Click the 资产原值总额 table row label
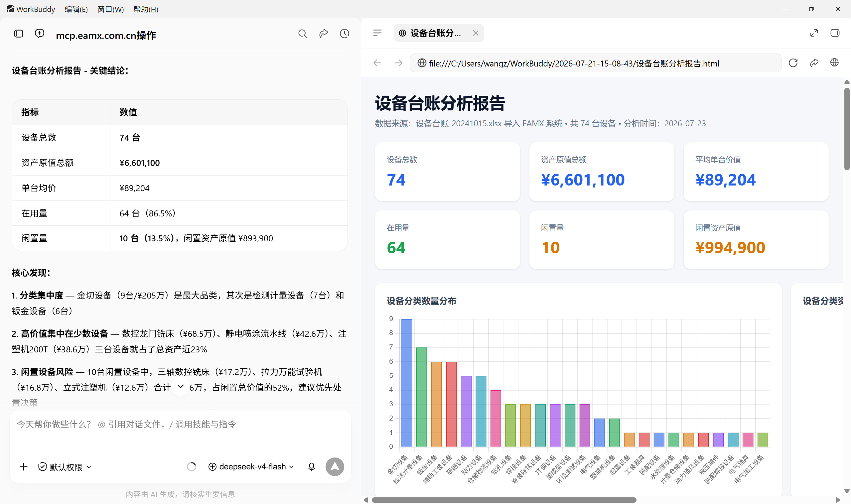The width and height of the screenshot is (851, 504). tap(48, 163)
